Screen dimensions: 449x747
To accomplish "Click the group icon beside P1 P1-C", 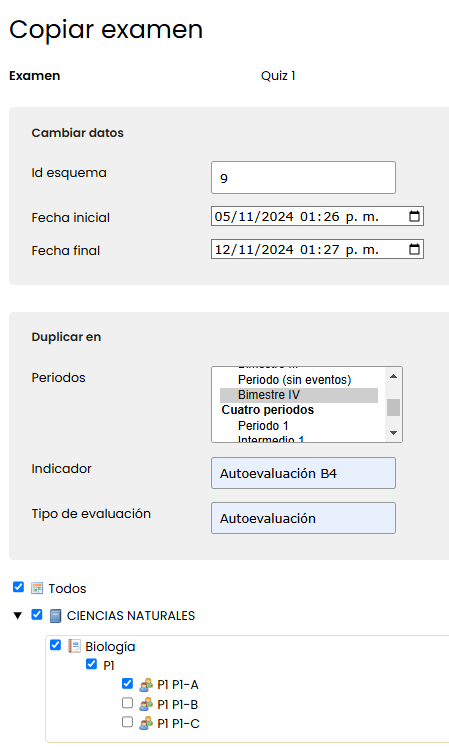I will tap(146, 723).
